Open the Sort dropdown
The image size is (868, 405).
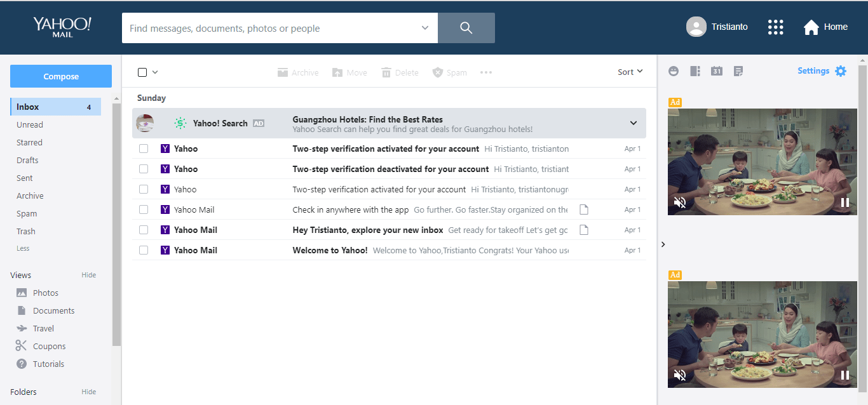coord(630,72)
